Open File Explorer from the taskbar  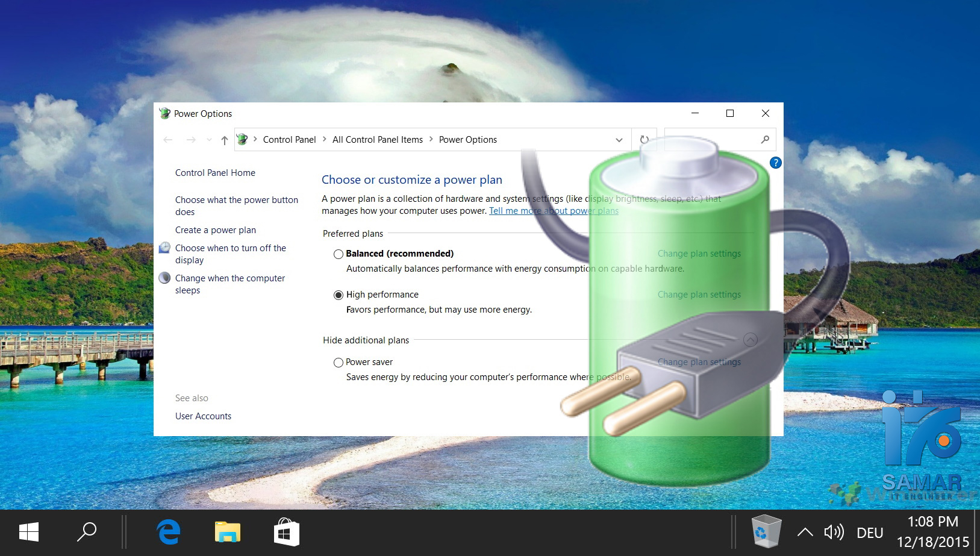(227, 533)
